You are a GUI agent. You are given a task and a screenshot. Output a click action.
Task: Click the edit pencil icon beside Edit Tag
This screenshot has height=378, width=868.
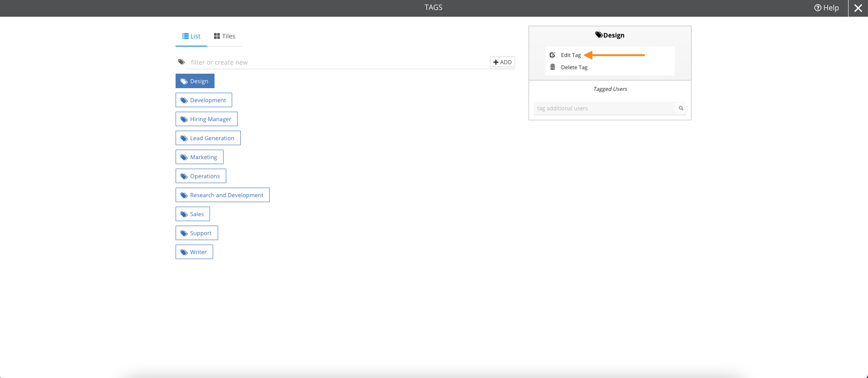coord(553,55)
